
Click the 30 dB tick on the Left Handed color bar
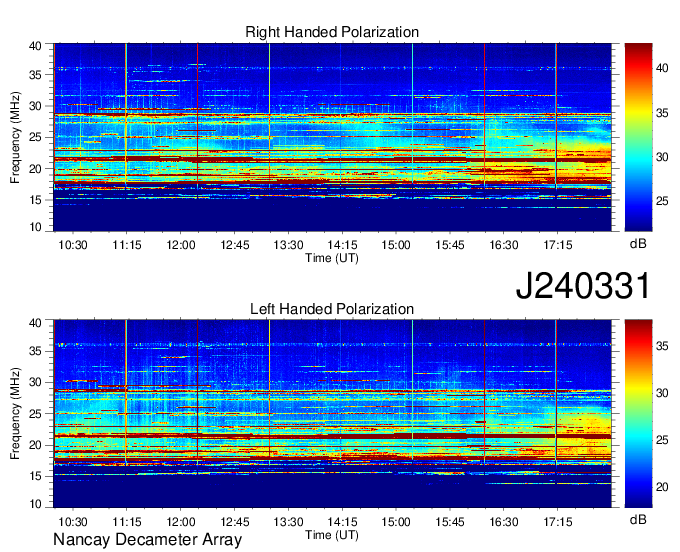pyautogui.click(x=662, y=393)
